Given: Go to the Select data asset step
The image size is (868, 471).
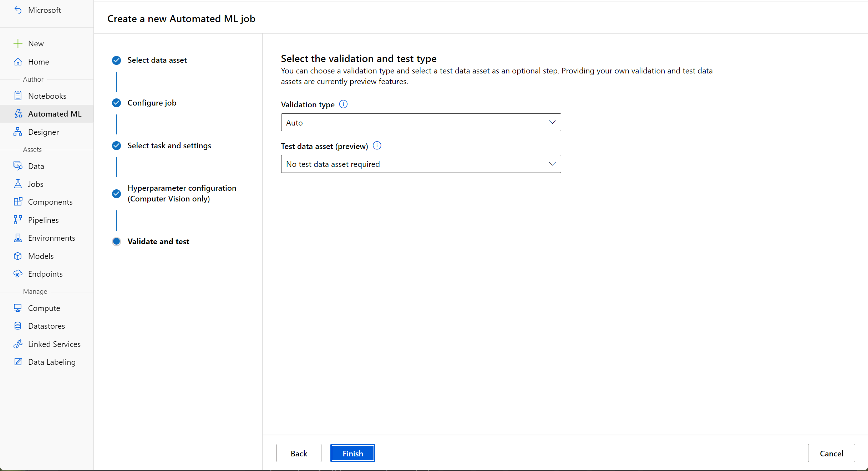Looking at the screenshot, I should [157, 60].
